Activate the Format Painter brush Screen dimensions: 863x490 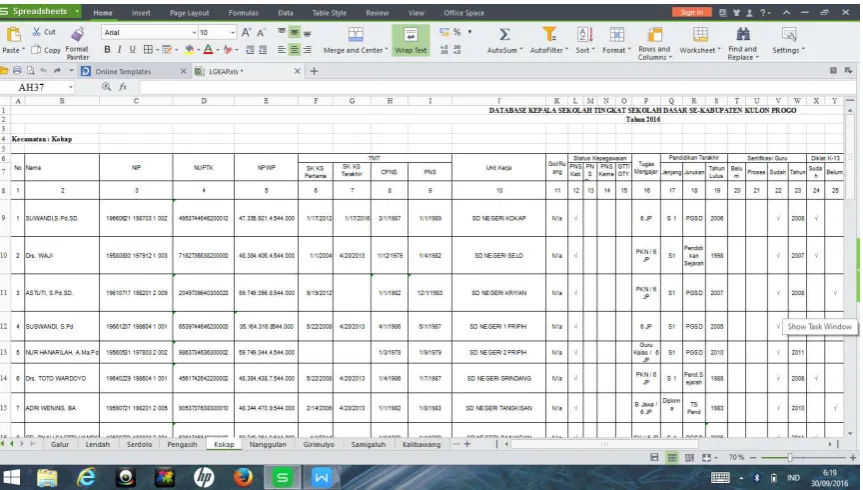pyautogui.click(x=78, y=35)
